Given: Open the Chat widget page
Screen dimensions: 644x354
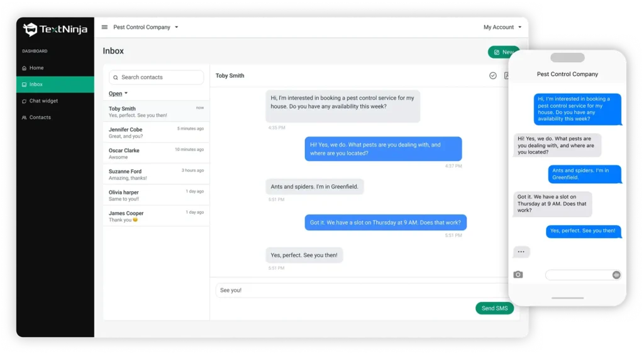Looking at the screenshot, I should 55,101.
